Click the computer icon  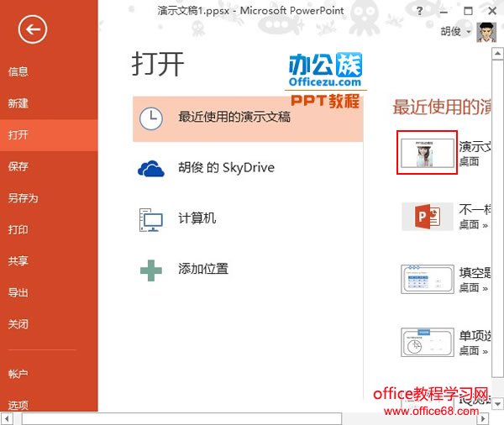(150, 220)
